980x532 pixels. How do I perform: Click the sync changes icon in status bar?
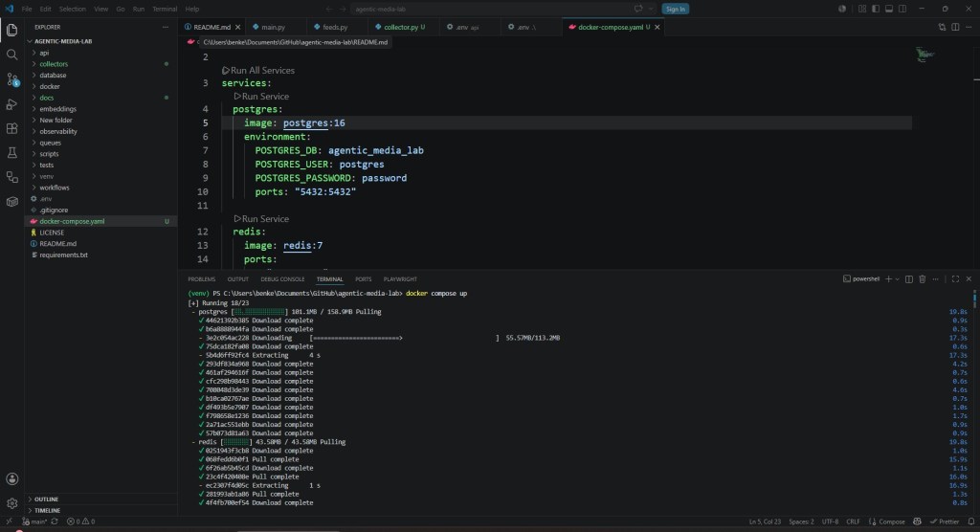pyautogui.click(x=55, y=521)
